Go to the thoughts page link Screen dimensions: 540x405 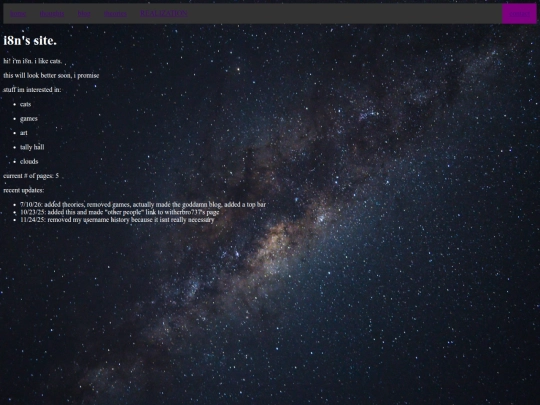[x=52, y=14]
